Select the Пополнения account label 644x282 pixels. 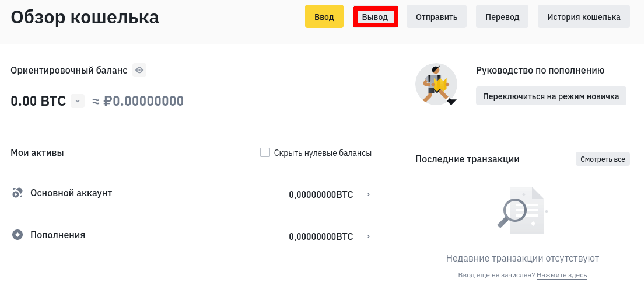[58, 235]
